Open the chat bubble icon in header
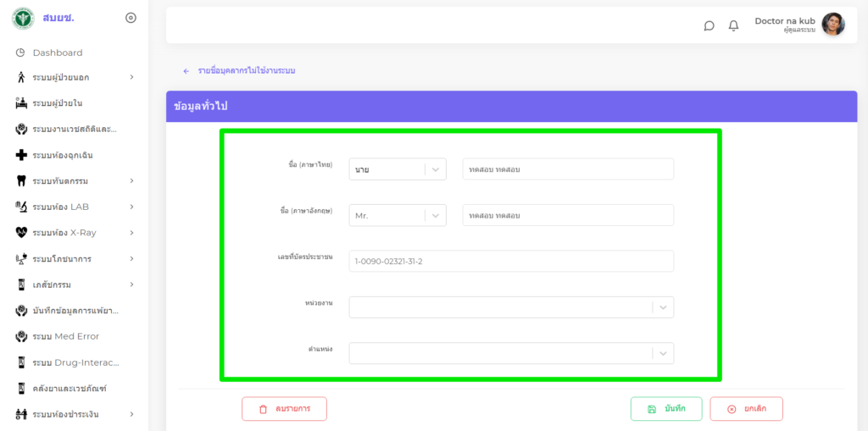Image resolution: width=868 pixels, height=431 pixels. tap(709, 25)
